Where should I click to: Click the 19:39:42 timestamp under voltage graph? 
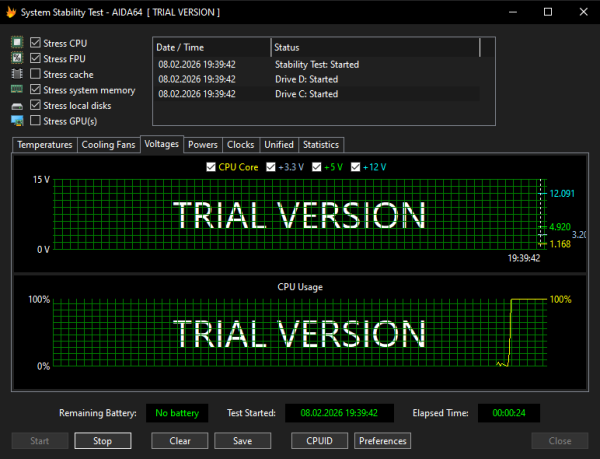[523, 258]
